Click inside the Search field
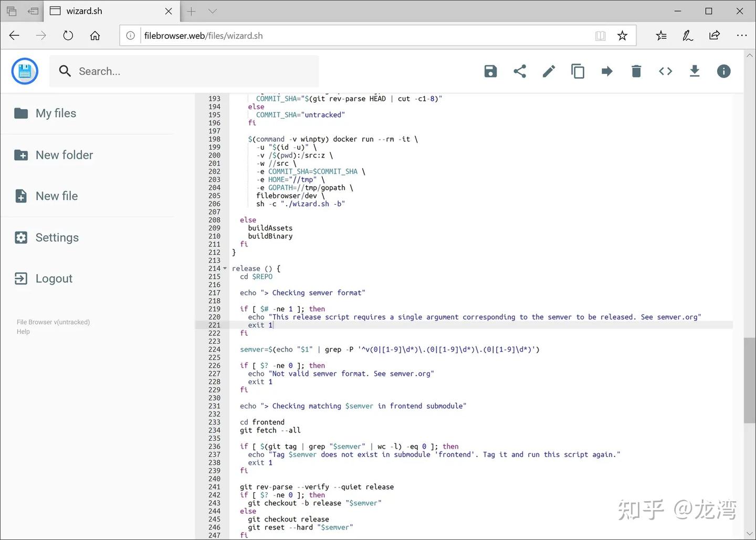Image resolution: width=756 pixels, height=540 pixels. (x=184, y=71)
